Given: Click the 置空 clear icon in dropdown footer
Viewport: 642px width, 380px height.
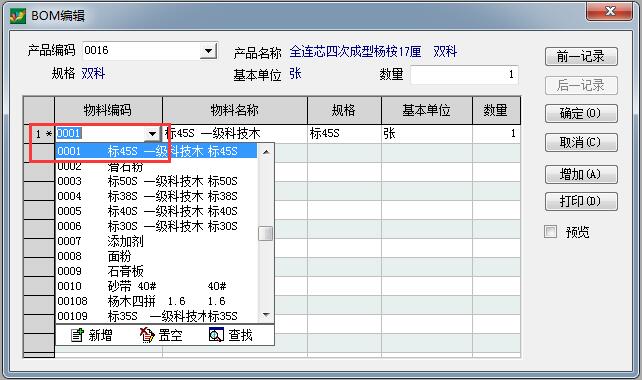Looking at the screenshot, I should coord(147,335).
